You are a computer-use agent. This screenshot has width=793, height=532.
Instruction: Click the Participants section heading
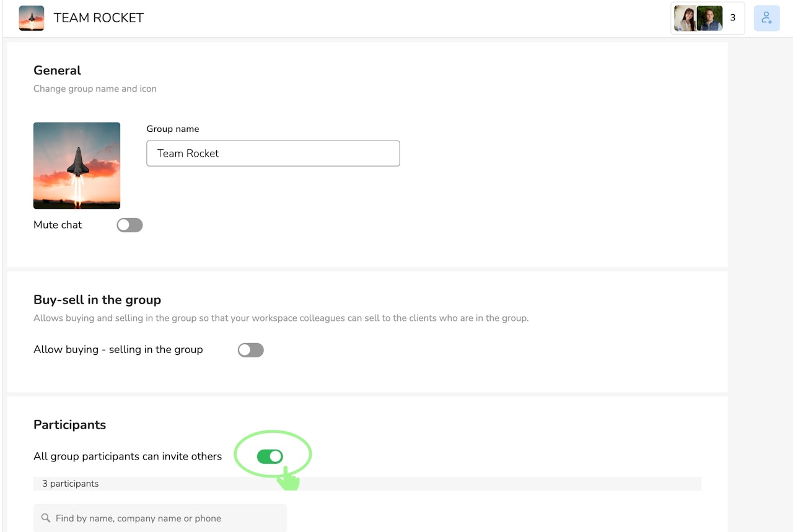[69, 425]
